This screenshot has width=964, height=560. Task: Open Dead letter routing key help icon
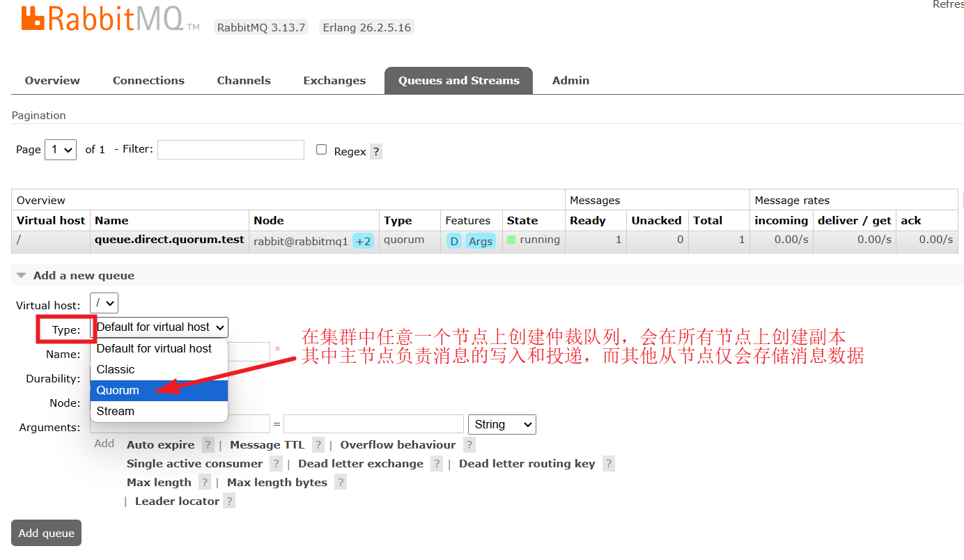(609, 463)
